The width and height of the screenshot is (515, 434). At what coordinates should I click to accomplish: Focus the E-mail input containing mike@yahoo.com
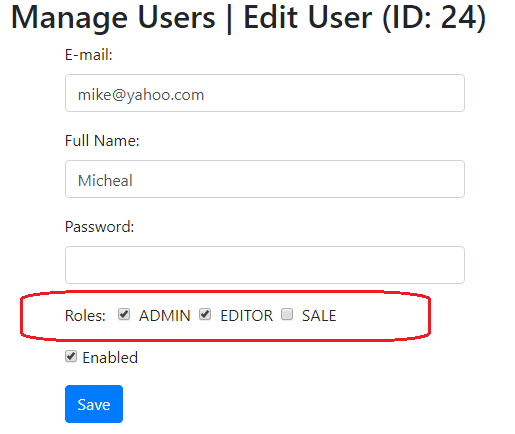[x=265, y=93]
